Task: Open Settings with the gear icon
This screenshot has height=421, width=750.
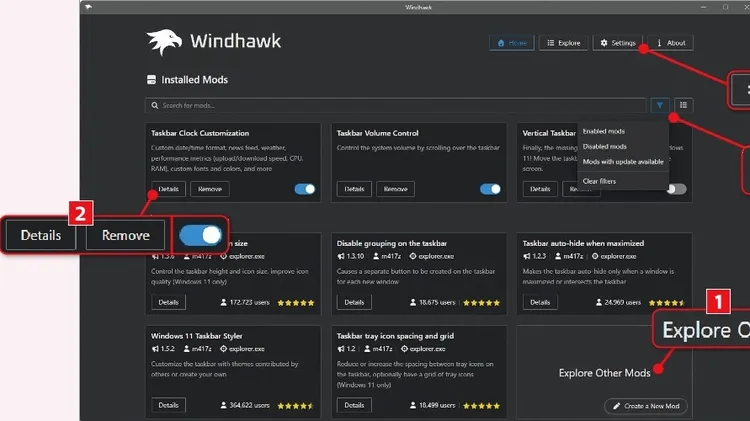Action: 617,43
